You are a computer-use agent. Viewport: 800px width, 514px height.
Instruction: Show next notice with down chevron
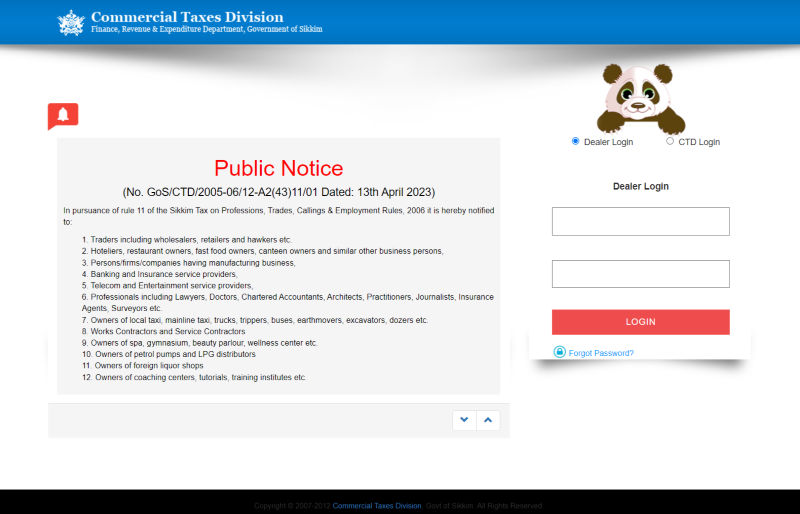[x=464, y=420]
